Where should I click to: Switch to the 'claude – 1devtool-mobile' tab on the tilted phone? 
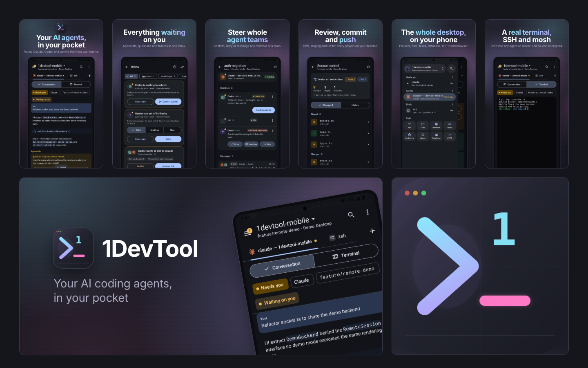283,247
